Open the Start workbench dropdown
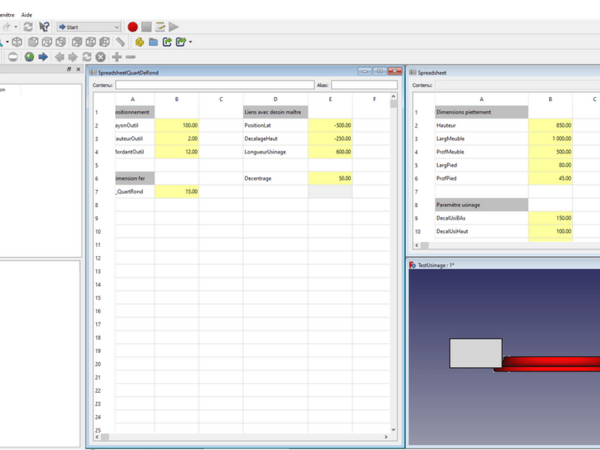The image size is (600, 450). (x=88, y=27)
